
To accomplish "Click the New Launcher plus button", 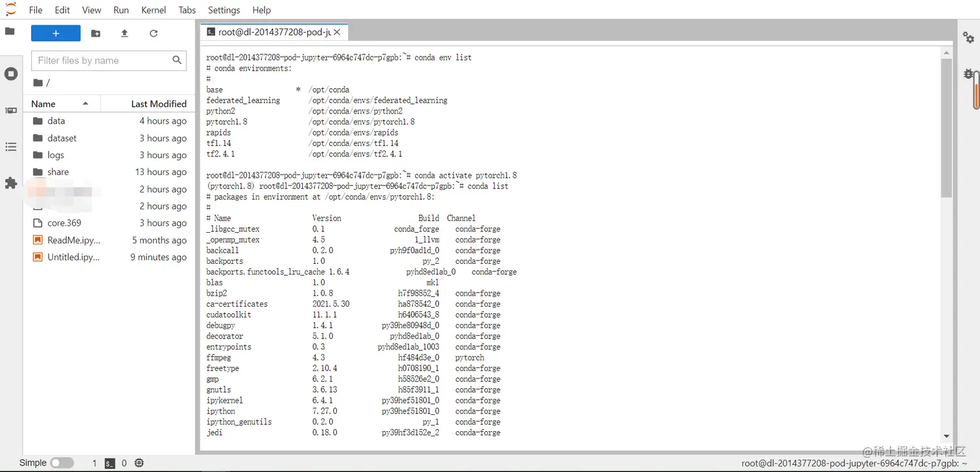I will click(x=56, y=33).
